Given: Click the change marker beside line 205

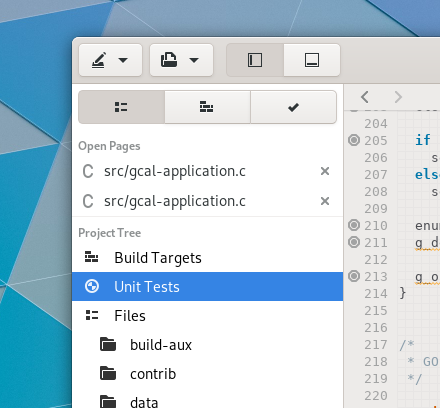Looking at the screenshot, I should tap(354, 140).
